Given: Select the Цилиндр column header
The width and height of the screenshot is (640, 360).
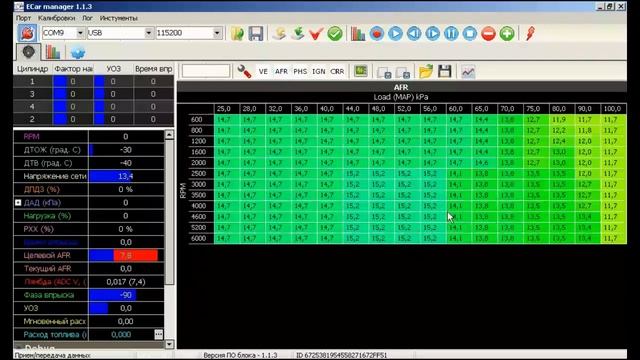Looking at the screenshot, I should 33,69.
